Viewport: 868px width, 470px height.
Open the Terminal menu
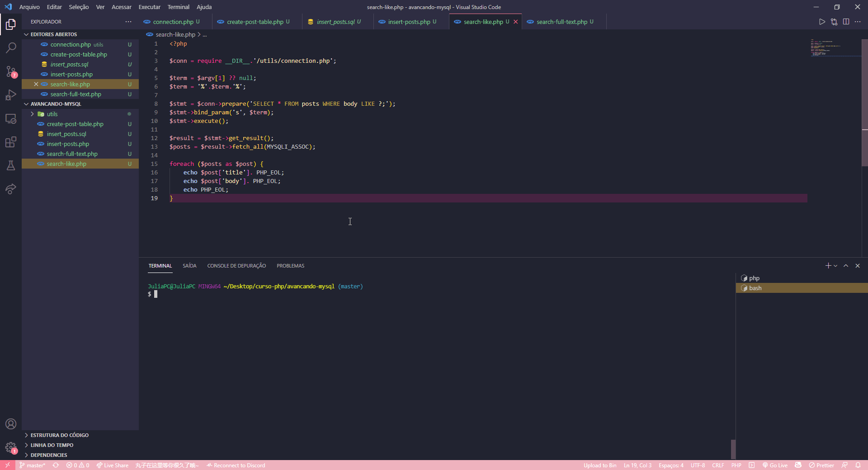pos(179,7)
